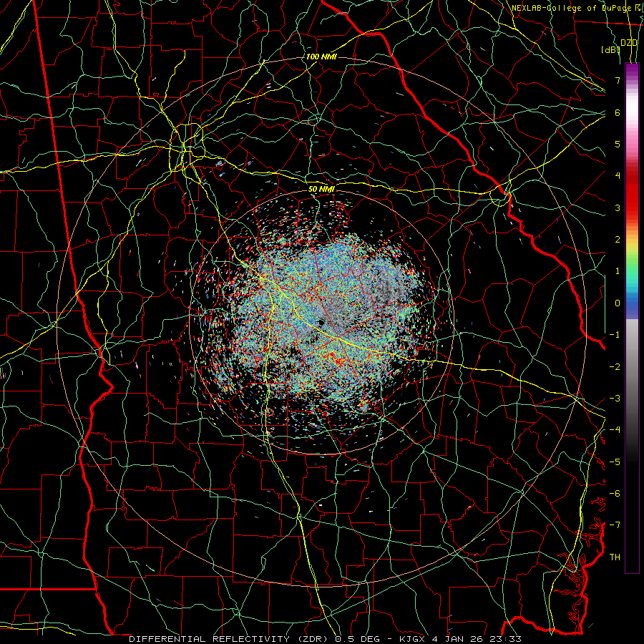
Task: Pick the white band of the color scale
Action: [632, 107]
